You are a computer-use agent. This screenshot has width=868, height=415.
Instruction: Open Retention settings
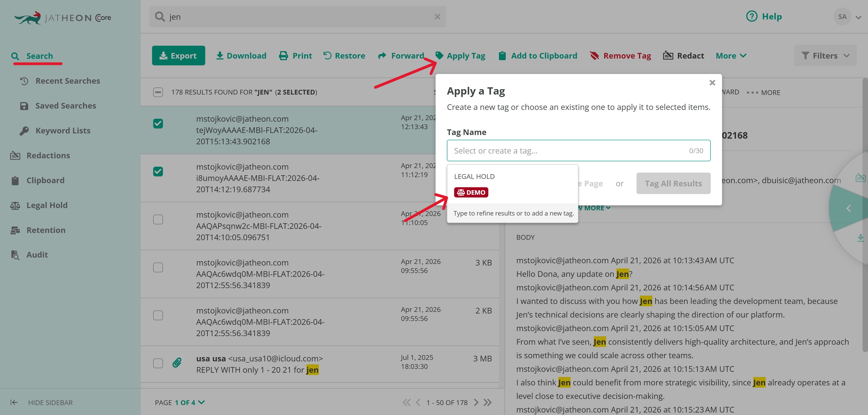point(38,230)
